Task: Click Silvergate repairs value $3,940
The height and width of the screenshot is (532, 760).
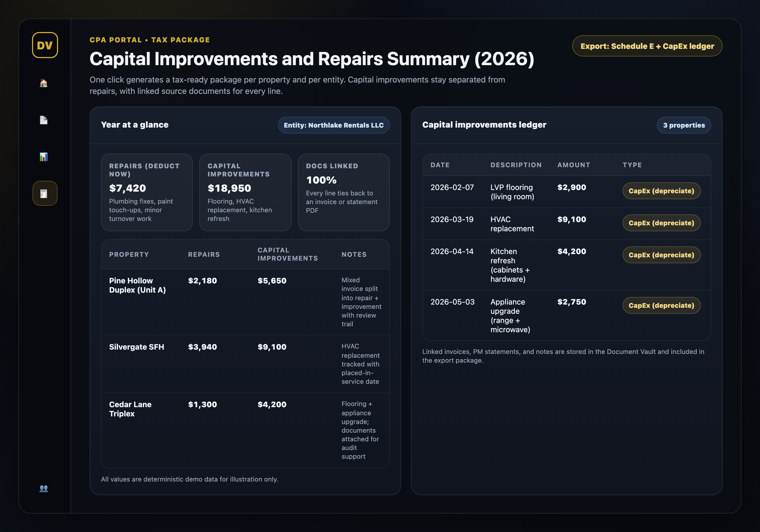Action: 202,347
